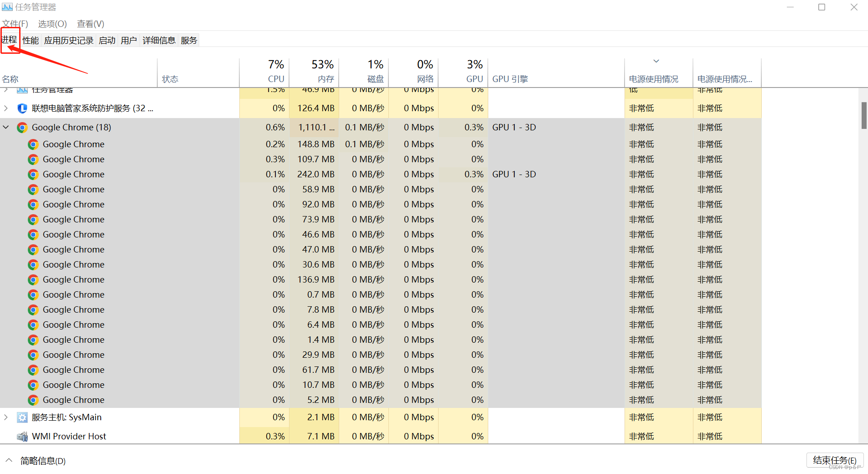Click the 2.1 MB memory cell of SysMain
This screenshot has height=474, width=868.
tap(314, 417)
